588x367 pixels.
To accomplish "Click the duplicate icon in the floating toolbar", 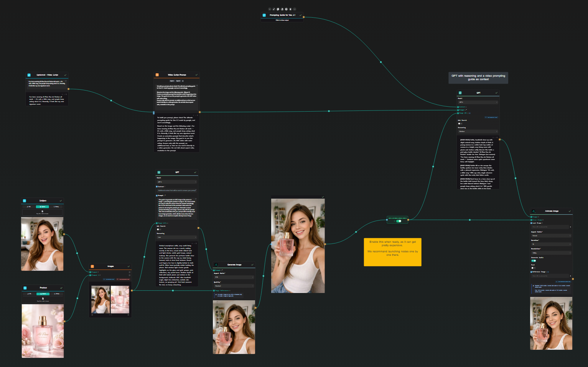I will pyautogui.click(x=278, y=9).
